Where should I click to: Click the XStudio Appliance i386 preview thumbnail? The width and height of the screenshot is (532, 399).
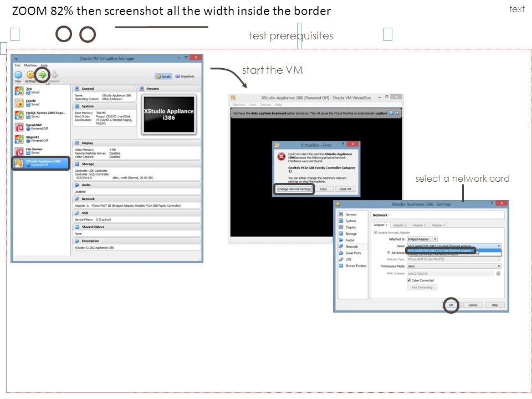point(169,114)
